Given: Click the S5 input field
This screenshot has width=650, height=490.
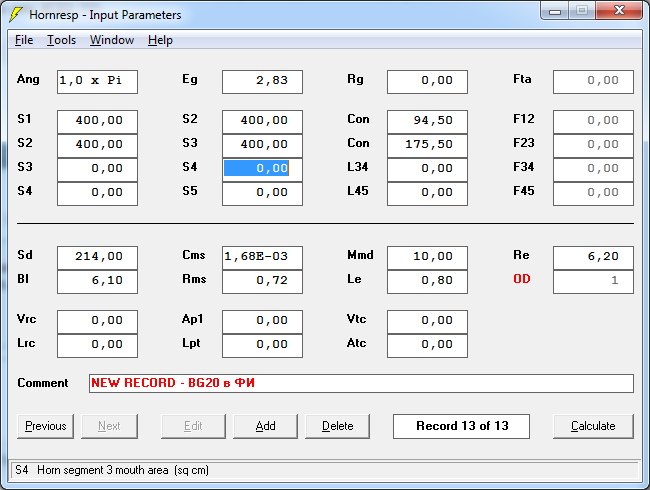Looking at the screenshot, I should click(x=262, y=194).
